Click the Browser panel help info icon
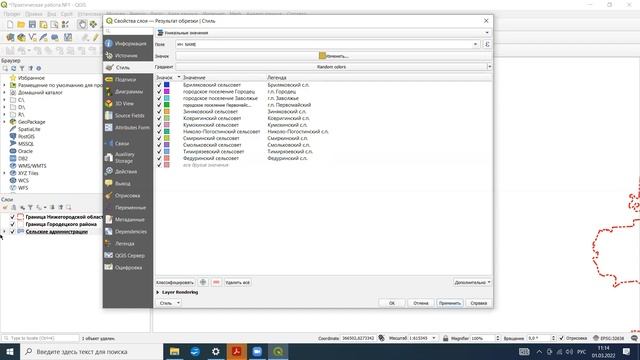The height and width of the screenshot is (360, 640). tap(39, 69)
